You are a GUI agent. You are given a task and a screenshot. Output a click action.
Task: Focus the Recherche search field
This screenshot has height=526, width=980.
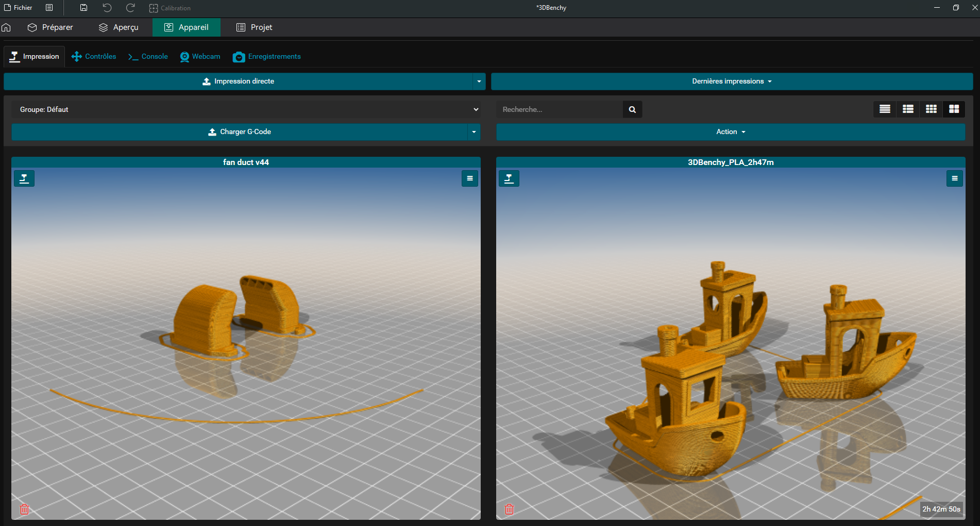(x=560, y=109)
